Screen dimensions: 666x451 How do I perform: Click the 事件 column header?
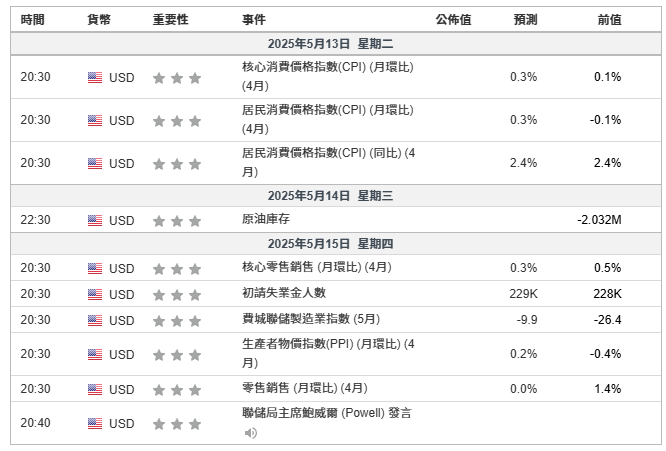click(254, 20)
